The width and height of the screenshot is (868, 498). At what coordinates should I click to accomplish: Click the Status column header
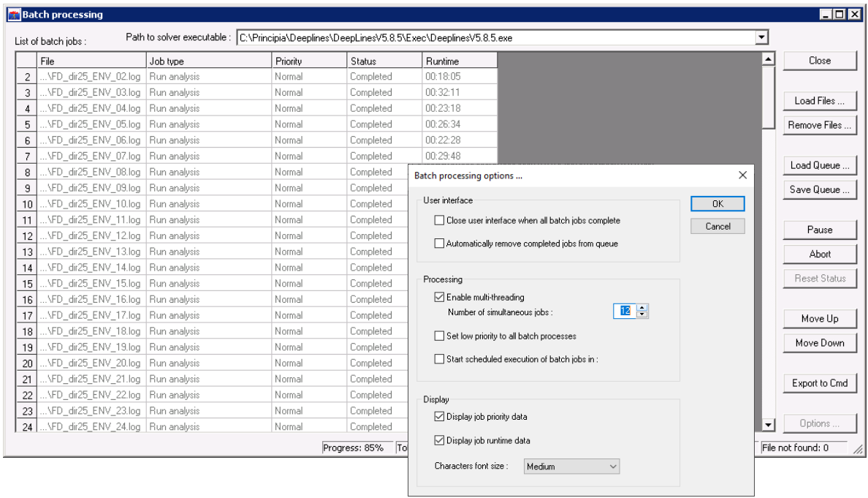coord(383,61)
